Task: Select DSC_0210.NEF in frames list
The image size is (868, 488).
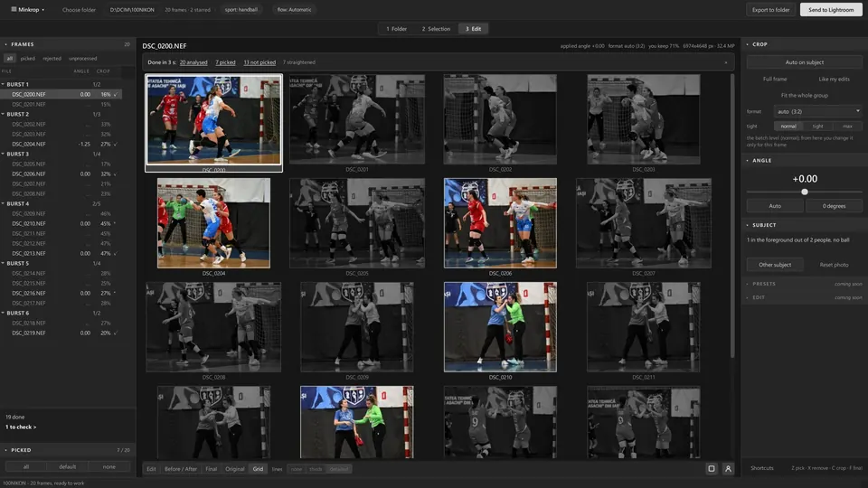Action: coord(61,223)
